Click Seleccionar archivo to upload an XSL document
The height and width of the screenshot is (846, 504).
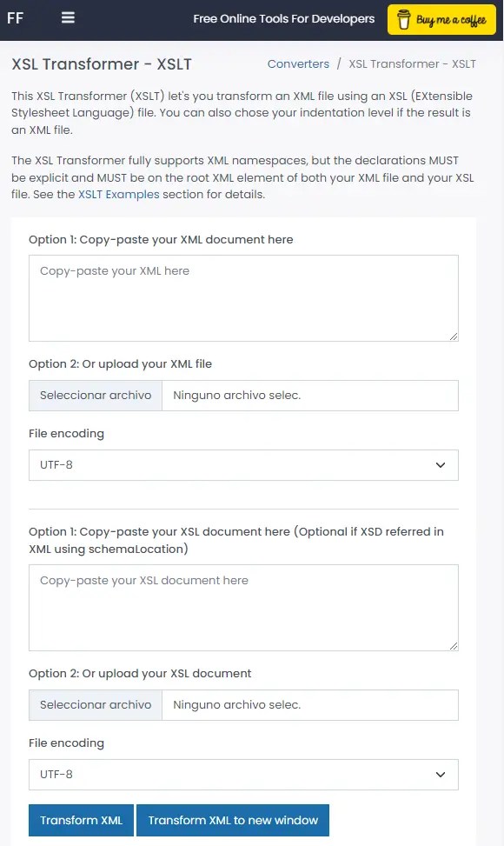point(95,704)
